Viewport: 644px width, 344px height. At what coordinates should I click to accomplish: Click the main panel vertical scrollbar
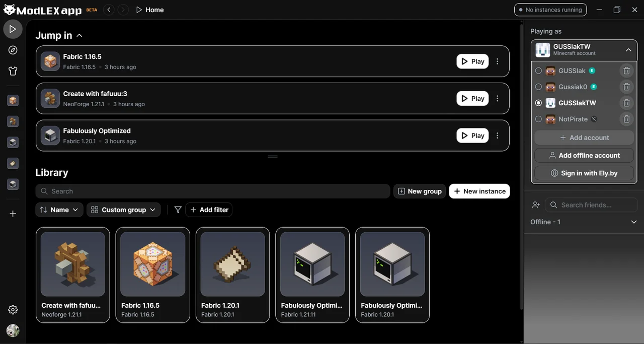[x=521, y=166]
